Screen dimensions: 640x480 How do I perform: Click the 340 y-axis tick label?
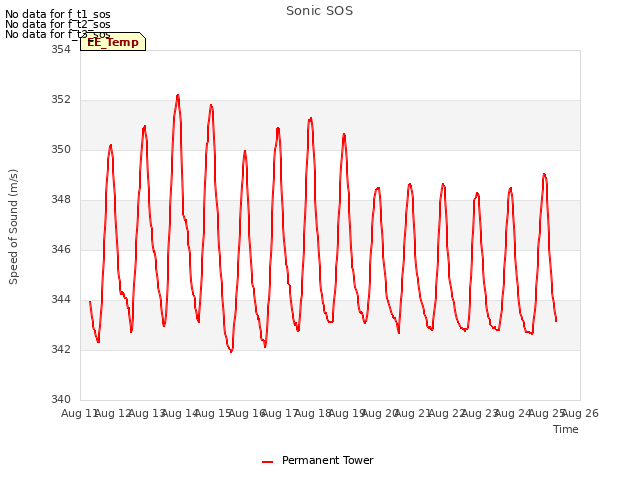[x=60, y=399]
